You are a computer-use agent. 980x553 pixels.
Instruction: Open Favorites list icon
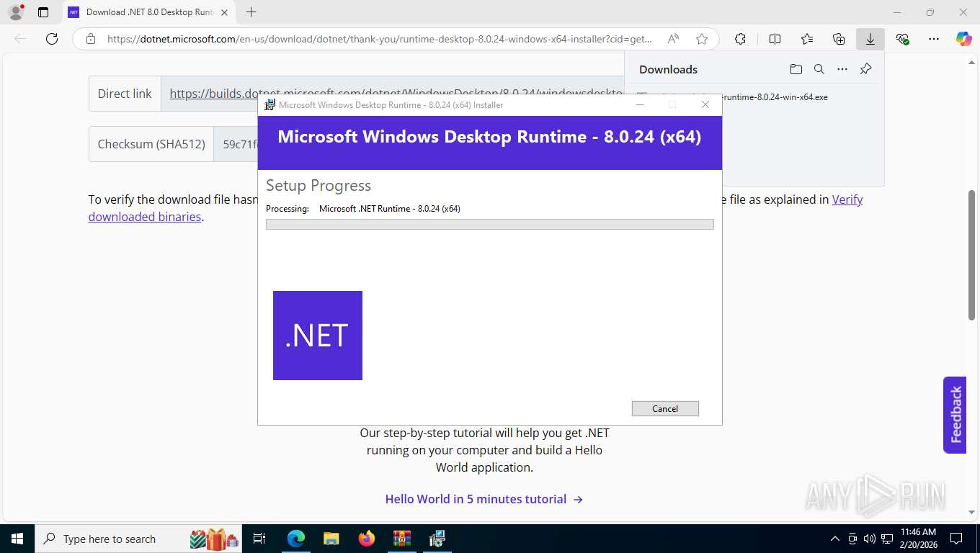(807, 40)
